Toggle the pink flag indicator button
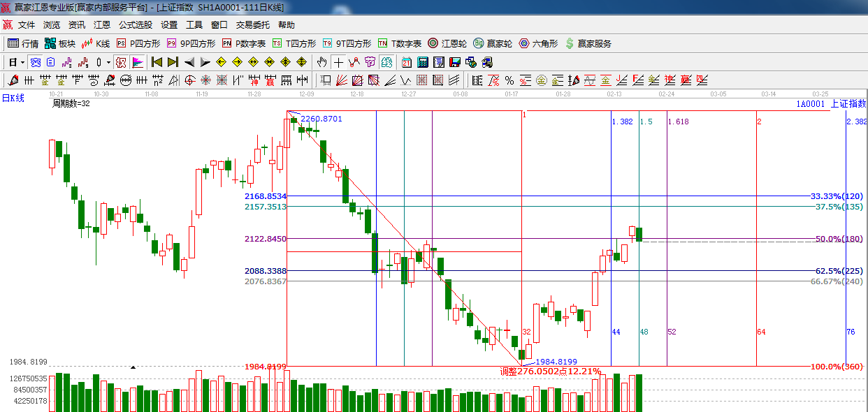The height and width of the screenshot is (412, 868). [x=137, y=62]
